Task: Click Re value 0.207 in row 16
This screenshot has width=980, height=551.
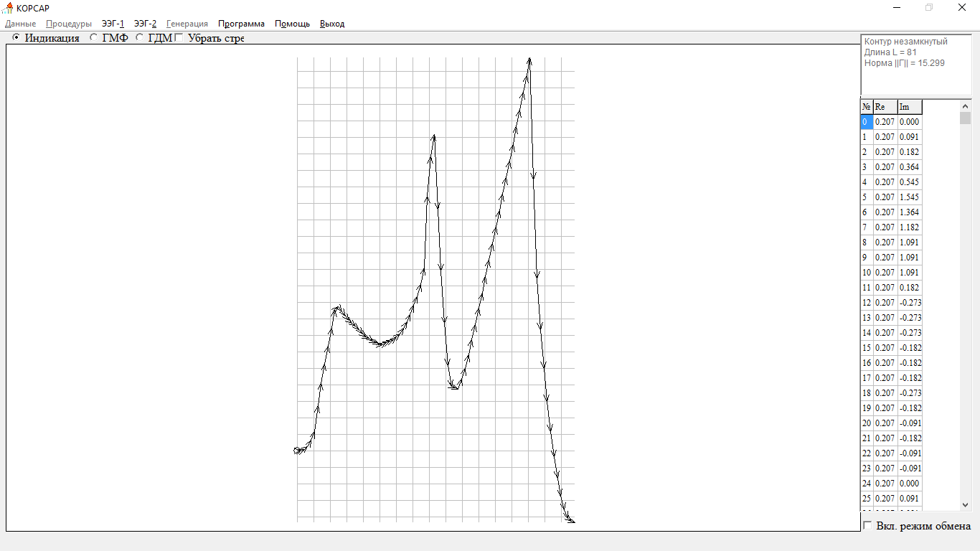Action: [x=885, y=363]
